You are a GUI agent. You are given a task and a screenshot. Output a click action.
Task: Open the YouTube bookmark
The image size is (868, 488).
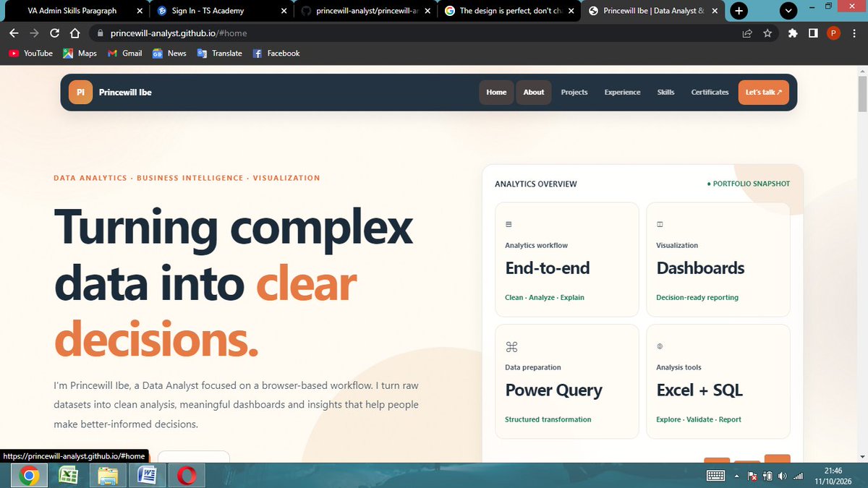tap(30, 53)
